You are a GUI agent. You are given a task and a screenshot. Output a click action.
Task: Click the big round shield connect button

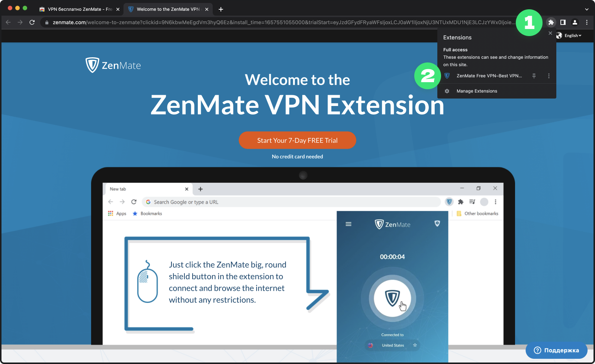(392, 298)
